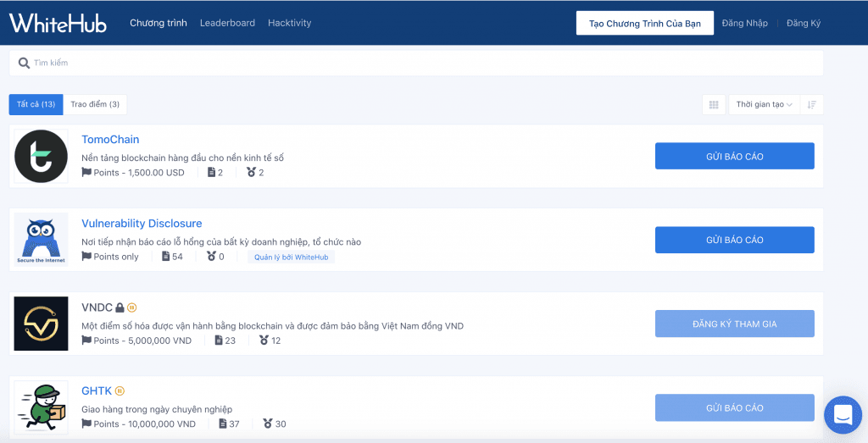The height and width of the screenshot is (443, 868).
Task: Click TomoChain description Nền tảng blockchain text
Action: [x=183, y=158]
